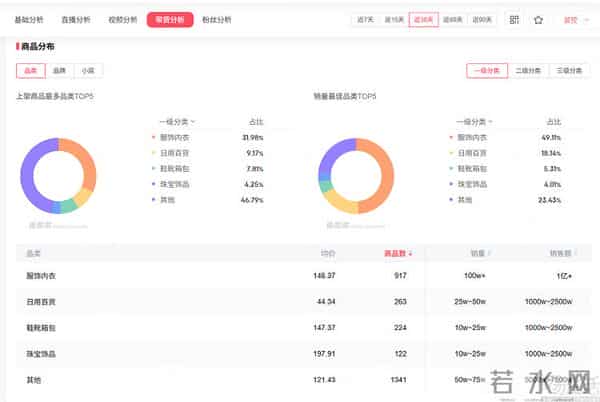Expand 一级分类 dropdown in listed-products TOP5 legend
Viewport: 600px width, 402px height.
[x=177, y=122]
